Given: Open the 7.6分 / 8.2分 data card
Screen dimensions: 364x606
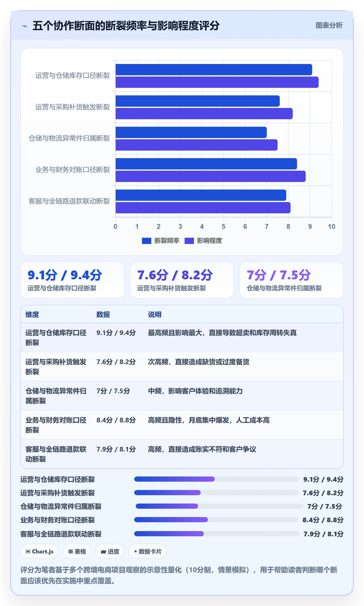Looking at the screenshot, I should [x=182, y=280].
